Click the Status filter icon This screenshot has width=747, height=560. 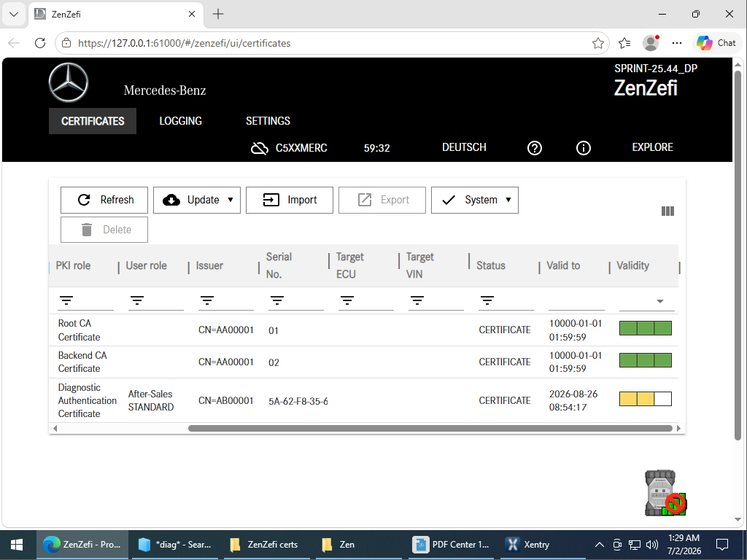[x=487, y=300]
